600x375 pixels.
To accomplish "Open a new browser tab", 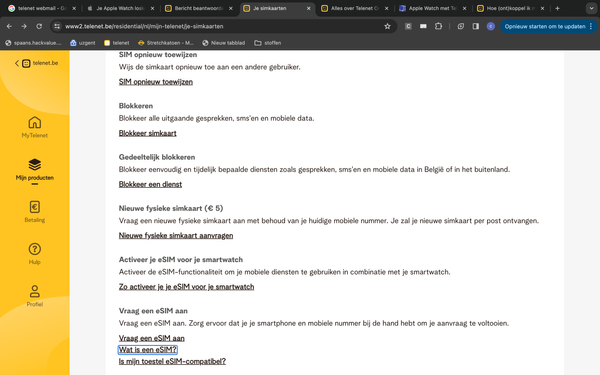I will point(557,8).
